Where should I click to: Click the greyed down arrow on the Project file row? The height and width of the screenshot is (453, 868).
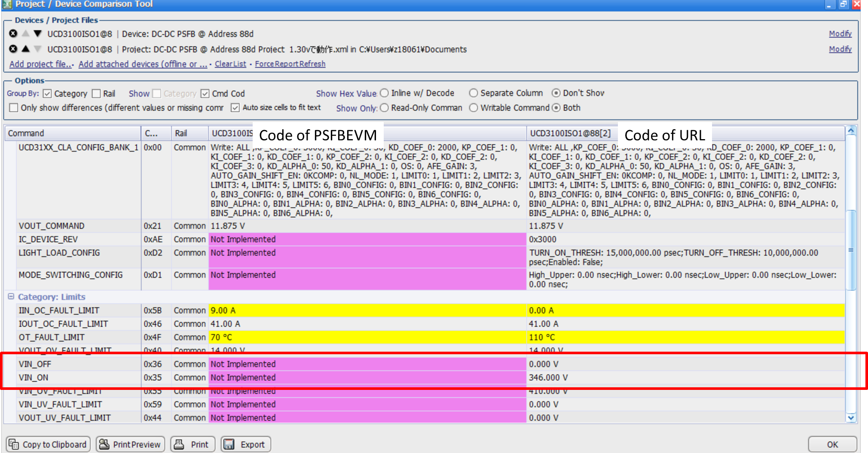[x=38, y=49]
